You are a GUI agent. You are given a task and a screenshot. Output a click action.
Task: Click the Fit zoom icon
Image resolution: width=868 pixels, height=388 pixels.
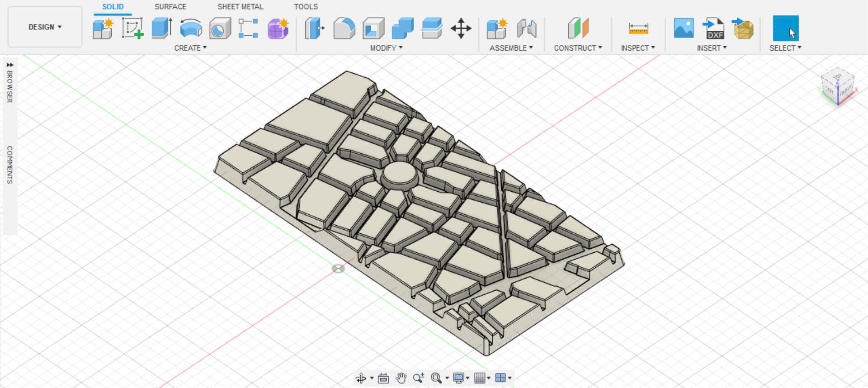pyautogui.click(x=436, y=378)
